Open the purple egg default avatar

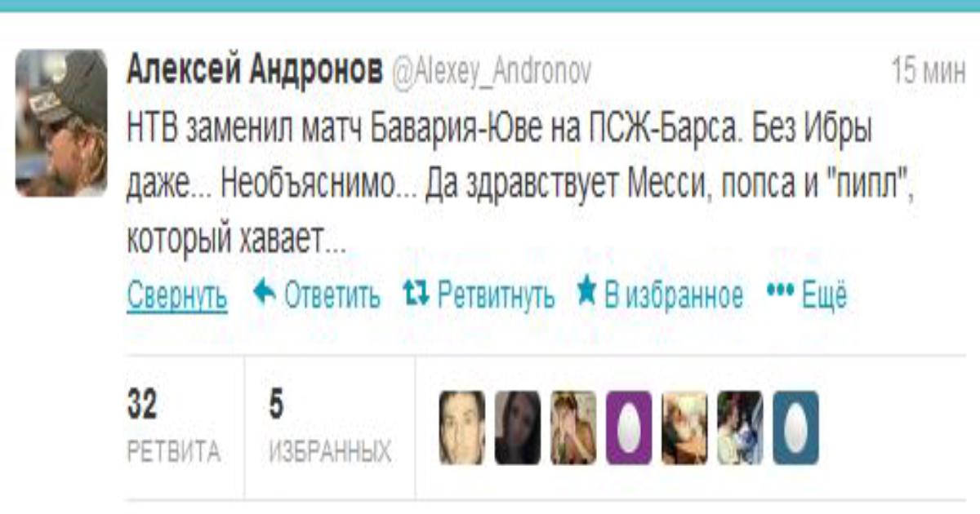tap(629, 427)
